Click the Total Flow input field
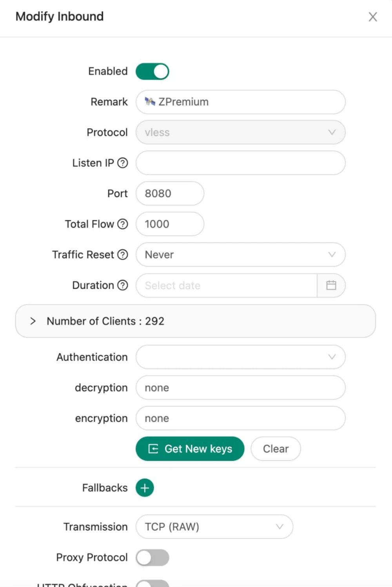 click(x=170, y=224)
